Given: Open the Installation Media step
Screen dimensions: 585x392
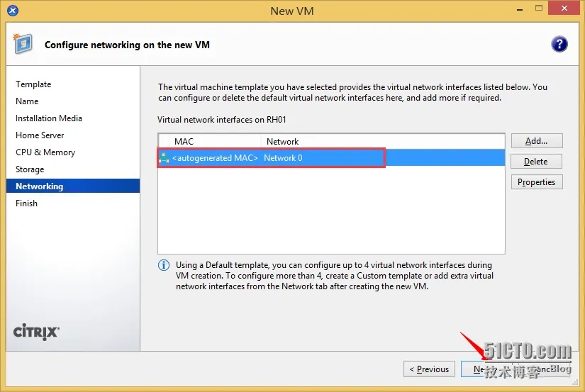Looking at the screenshot, I should (49, 118).
